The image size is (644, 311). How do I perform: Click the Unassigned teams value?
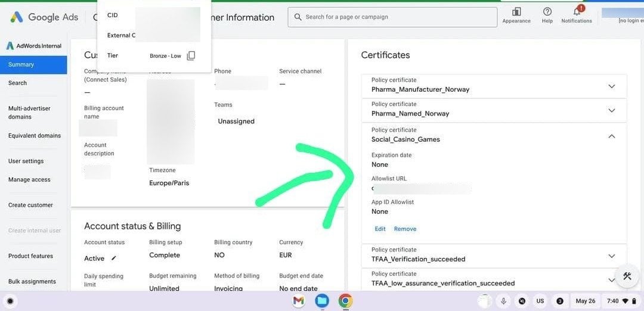236,122
